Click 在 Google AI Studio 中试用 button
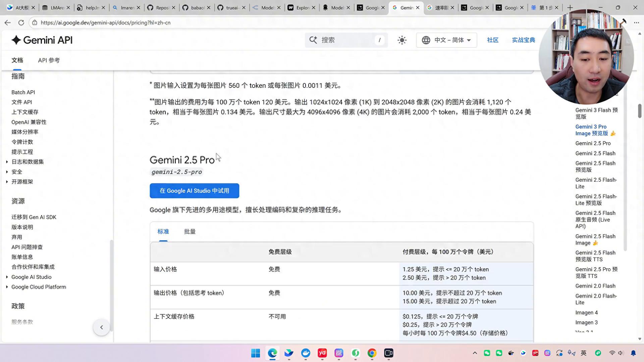Viewport: 644px width, 362px height. point(194,191)
